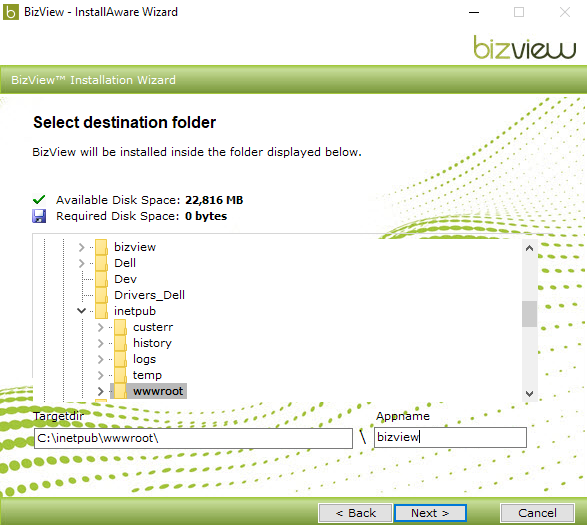Click the green checkmark disk space icon

39,200
